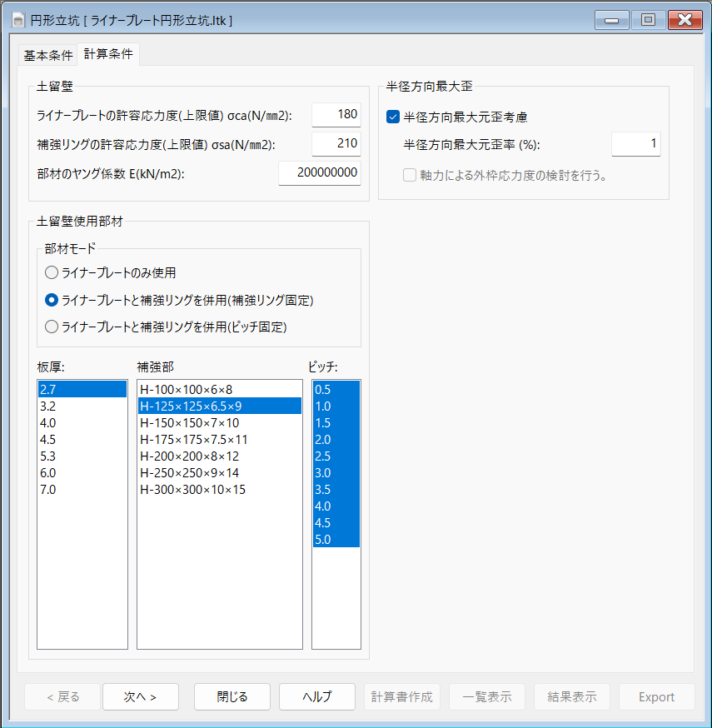The height and width of the screenshot is (728, 712).
Task: Select the 計算条件 tab
Action: pyautogui.click(x=108, y=54)
